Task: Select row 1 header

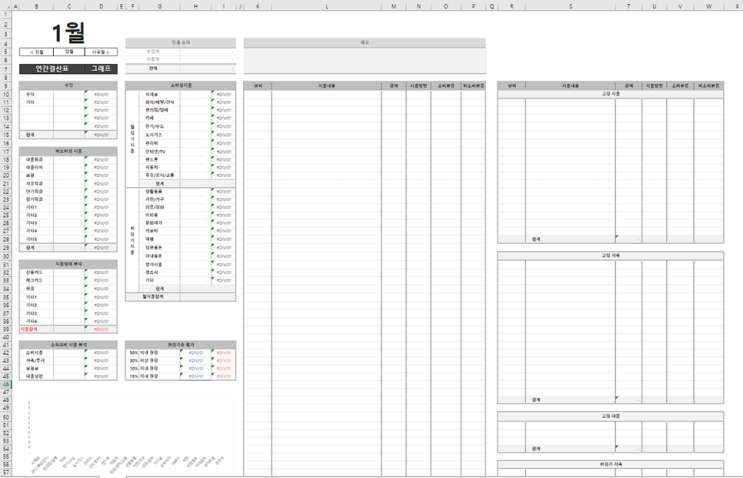Action: [x=6, y=15]
